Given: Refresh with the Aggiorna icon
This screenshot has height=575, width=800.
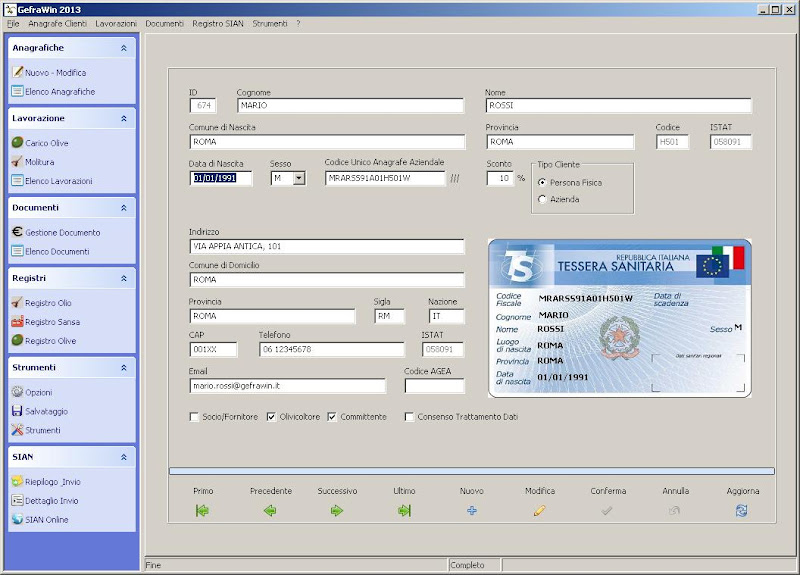Looking at the screenshot, I should tap(741, 510).
